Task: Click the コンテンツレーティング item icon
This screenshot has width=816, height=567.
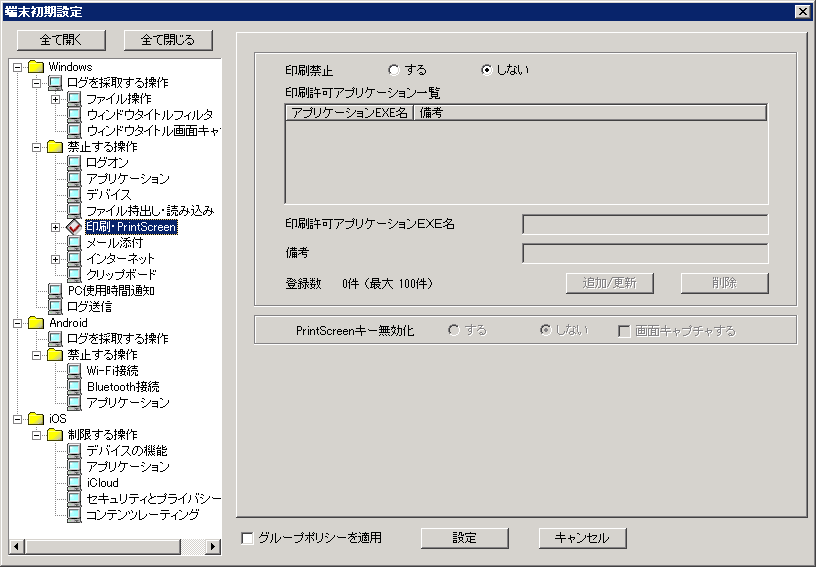Action: [x=74, y=515]
